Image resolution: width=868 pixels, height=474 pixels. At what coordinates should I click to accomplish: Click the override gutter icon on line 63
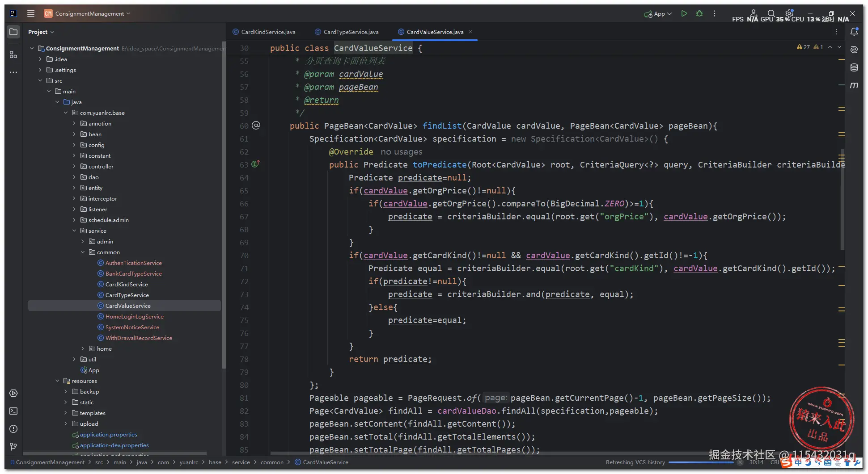[255, 164]
